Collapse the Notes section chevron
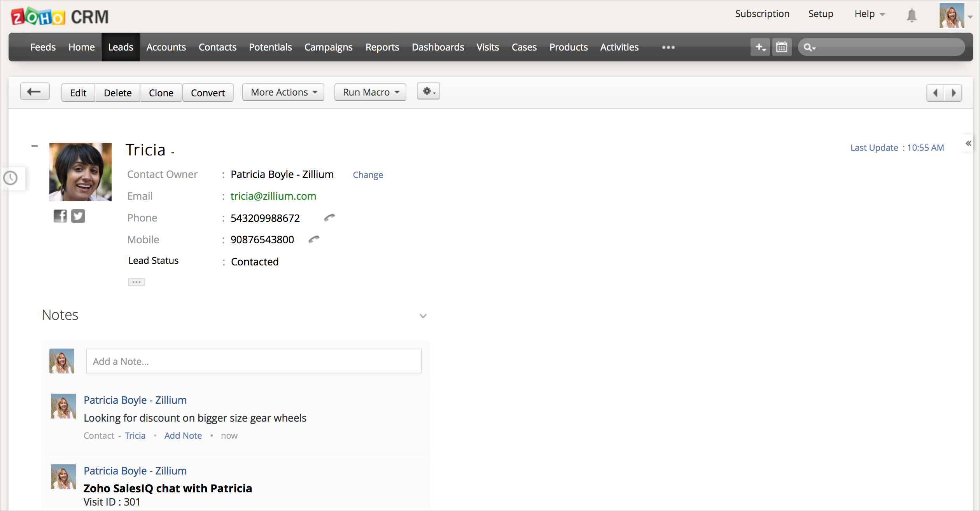 click(x=423, y=316)
